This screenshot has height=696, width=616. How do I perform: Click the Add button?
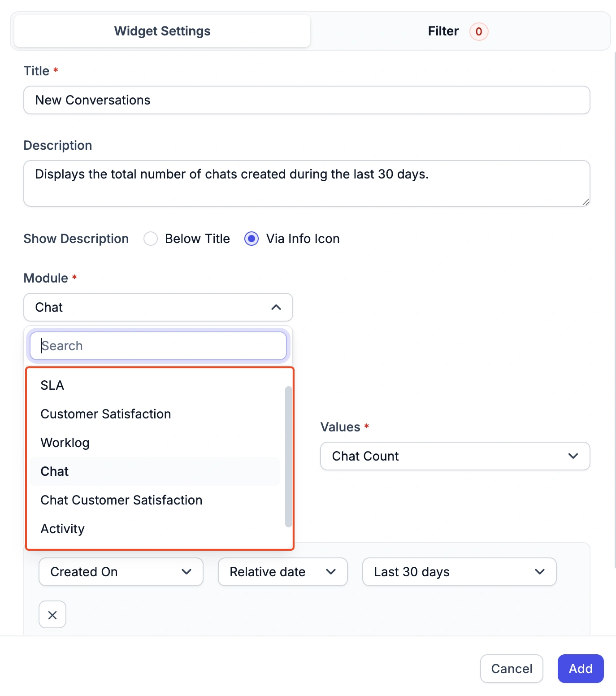click(581, 669)
